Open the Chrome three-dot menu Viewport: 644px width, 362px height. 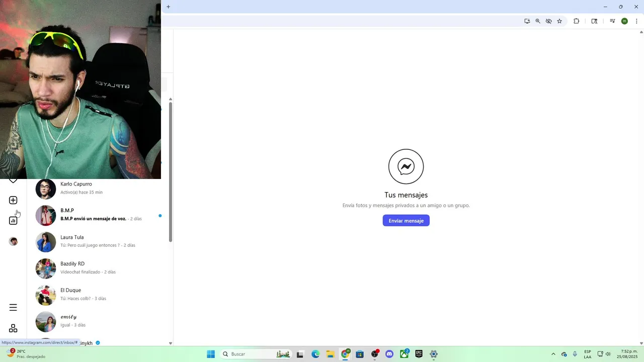tap(636, 21)
